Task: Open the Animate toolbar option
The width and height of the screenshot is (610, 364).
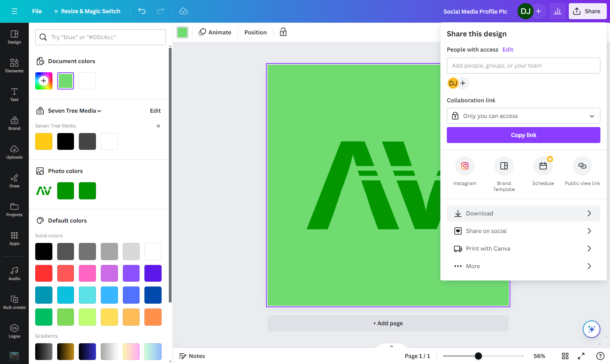Action: [x=215, y=32]
